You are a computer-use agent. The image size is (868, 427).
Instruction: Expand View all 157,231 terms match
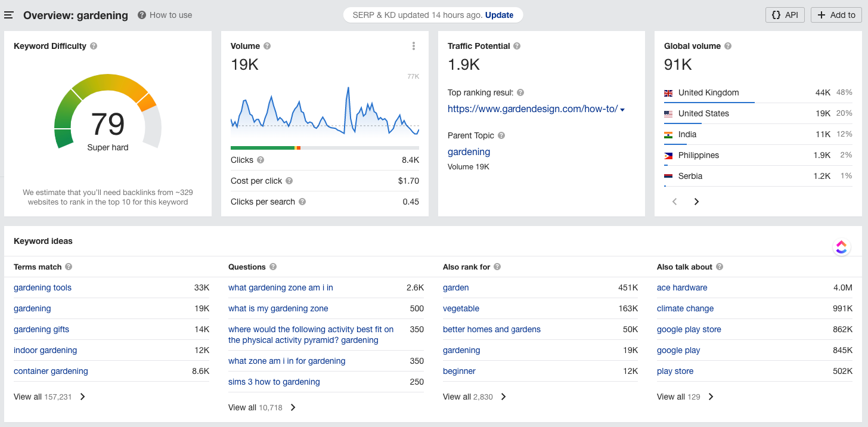(50, 397)
